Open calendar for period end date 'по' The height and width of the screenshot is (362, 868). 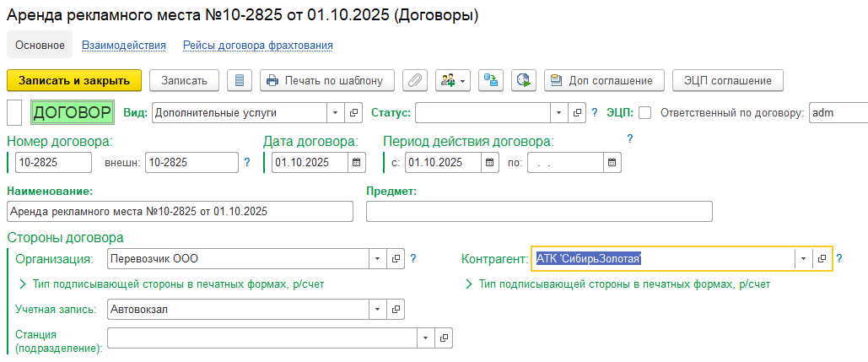[x=612, y=162]
